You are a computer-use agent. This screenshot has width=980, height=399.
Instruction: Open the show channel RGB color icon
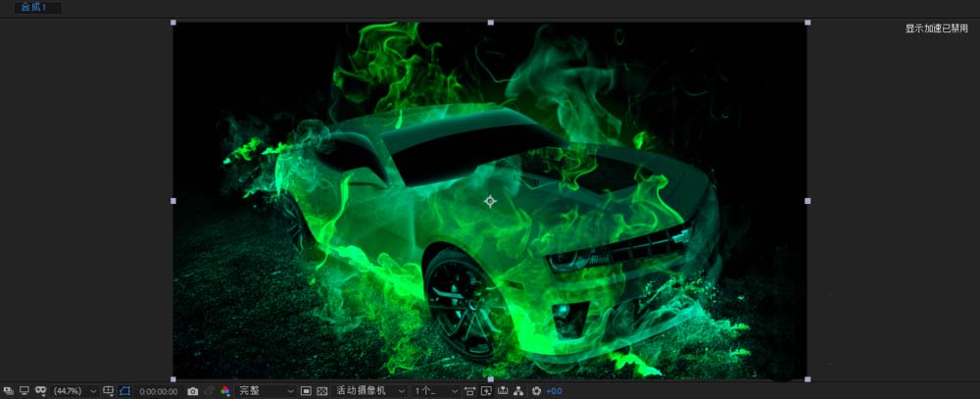pos(224,390)
